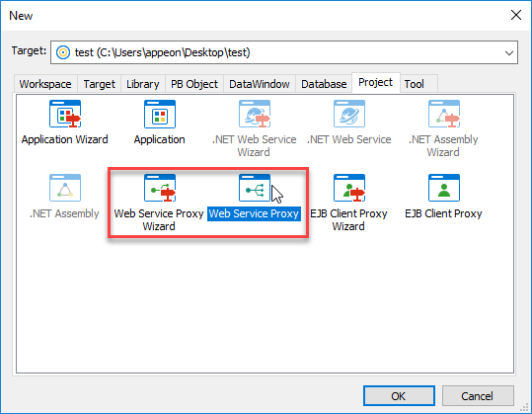Switch to the Workspace tab
532x414 pixels.
(x=45, y=84)
